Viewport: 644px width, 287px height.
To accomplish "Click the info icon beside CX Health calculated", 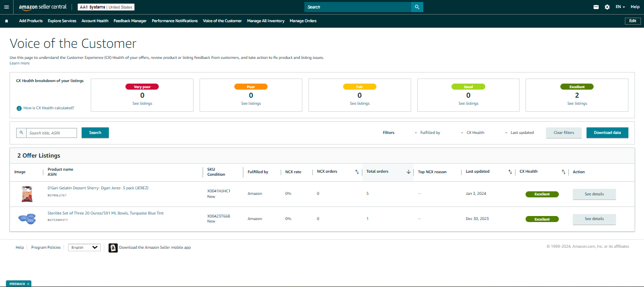I will (x=19, y=108).
